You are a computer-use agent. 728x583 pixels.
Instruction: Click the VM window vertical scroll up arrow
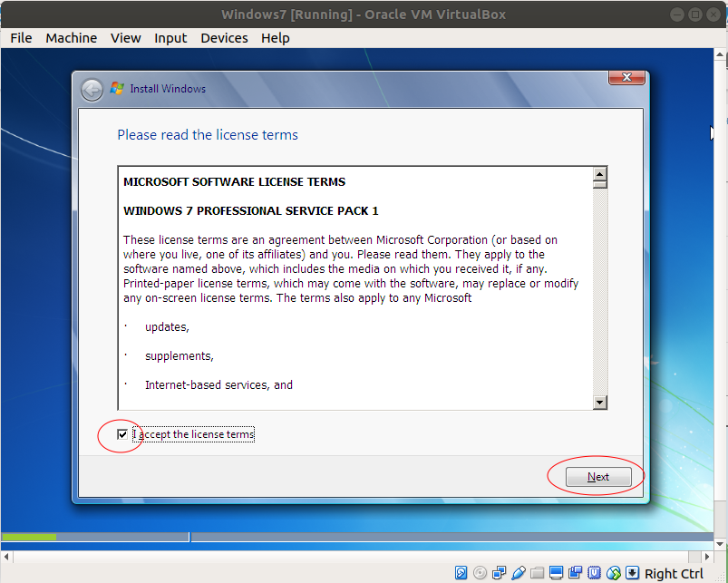tap(720, 54)
